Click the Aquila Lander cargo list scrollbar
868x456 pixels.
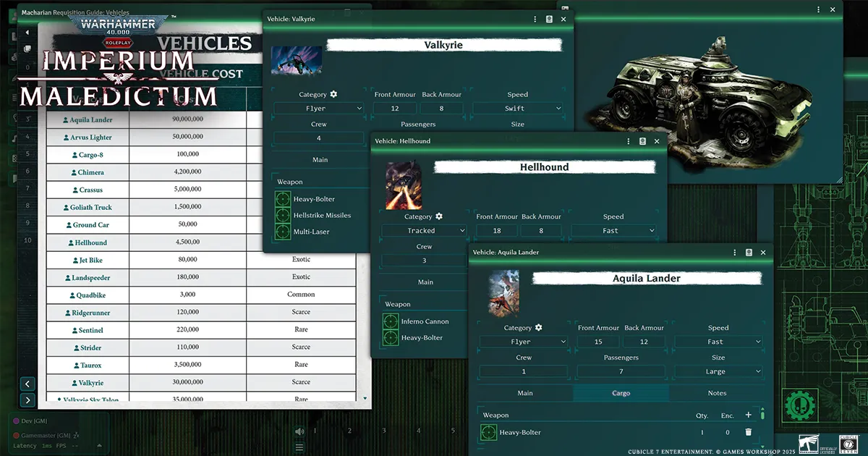pyautogui.click(x=762, y=415)
